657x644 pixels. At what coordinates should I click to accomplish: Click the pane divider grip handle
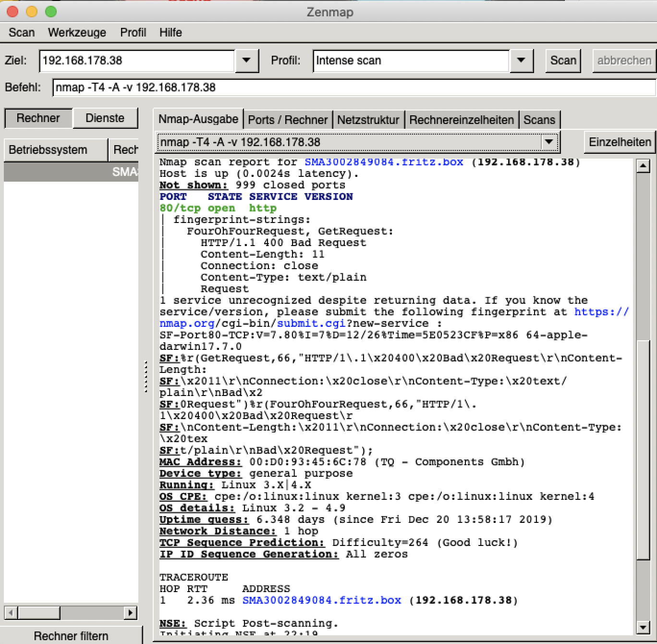click(146, 378)
